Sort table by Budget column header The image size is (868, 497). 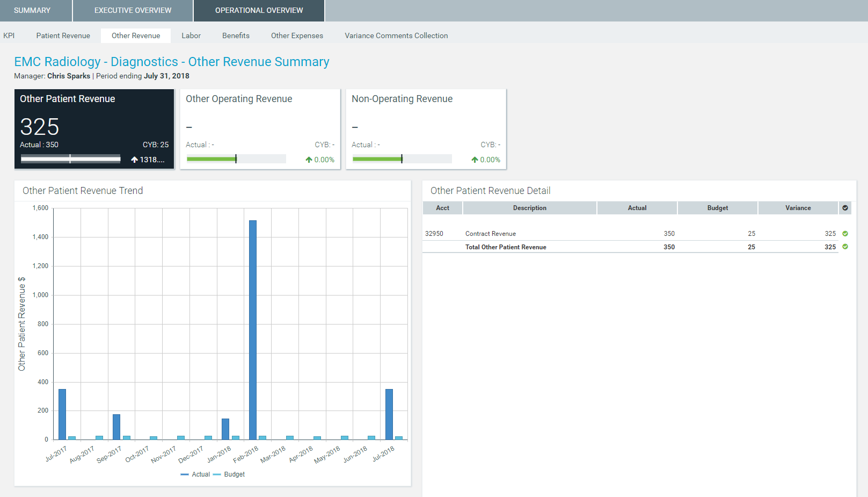[x=718, y=208]
